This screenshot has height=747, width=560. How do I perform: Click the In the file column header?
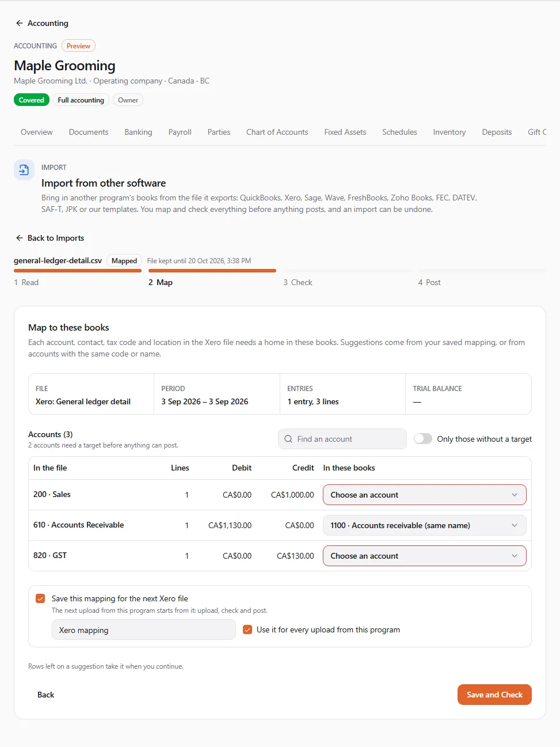pos(50,468)
